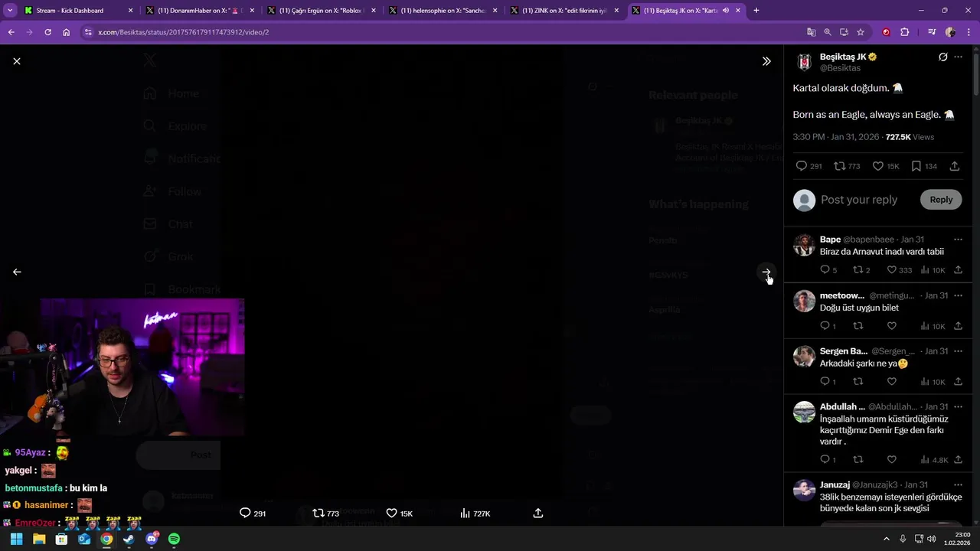Viewport: 980px width, 551px height.
Task: Repost Abdullah's reply
Action: 857,460
